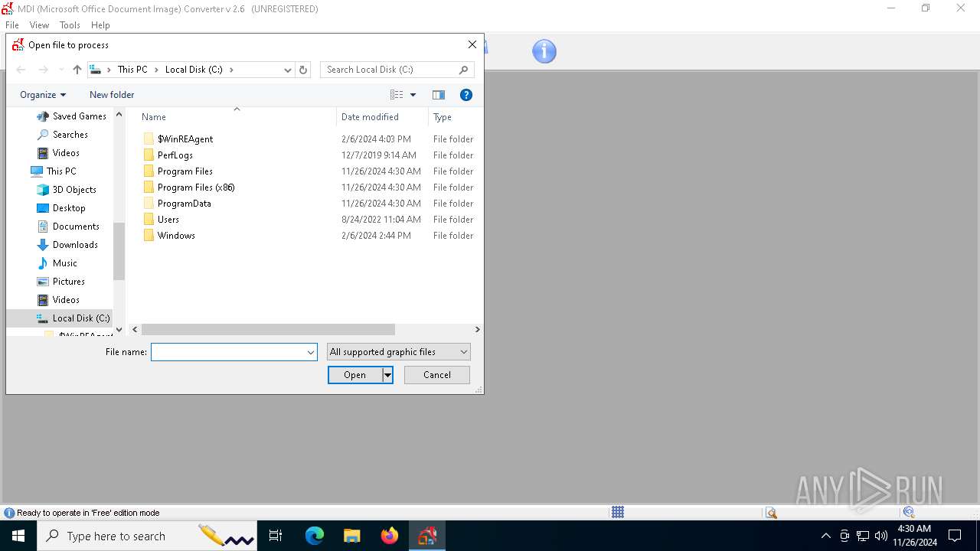Image resolution: width=980 pixels, height=551 pixels.
Task: Go up one folder level
Action: pyautogui.click(x=77, y=70)
